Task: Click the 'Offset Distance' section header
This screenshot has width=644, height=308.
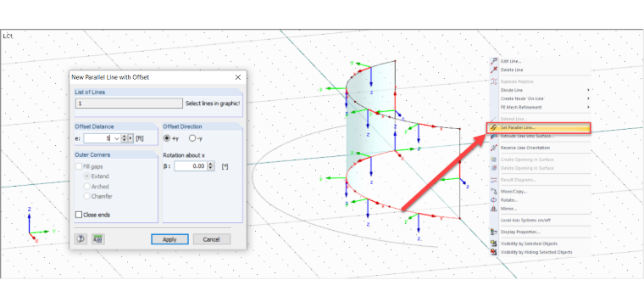Action: pos(94,126)
